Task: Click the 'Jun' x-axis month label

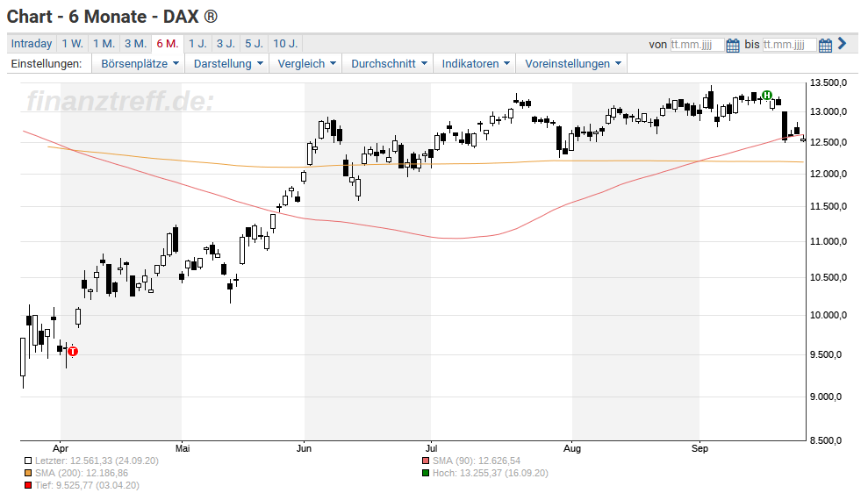Action: [x=304, y=449]
